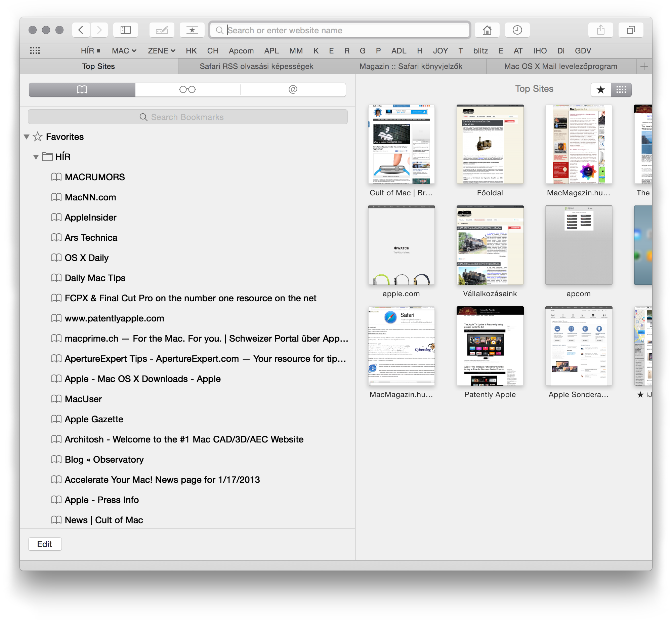Collapse the Favorites disclosure triangle
The image size is (672, 620).
click(27, 137)
